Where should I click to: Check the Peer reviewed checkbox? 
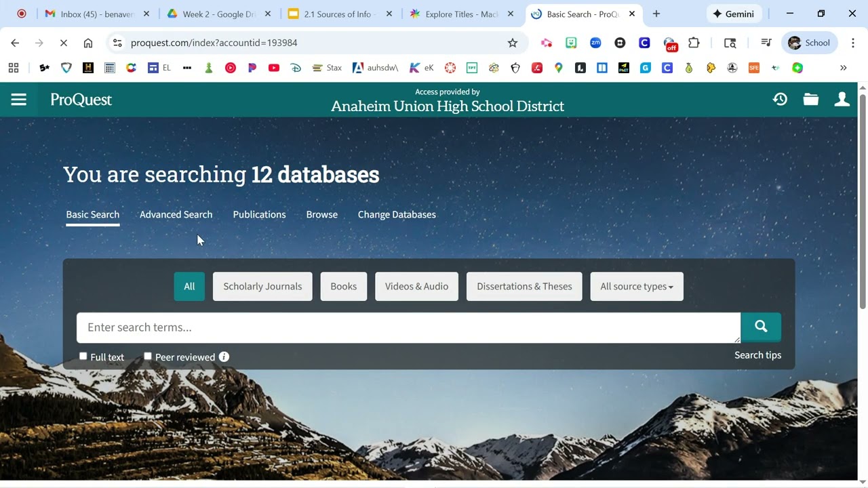(x=148, y=356)
